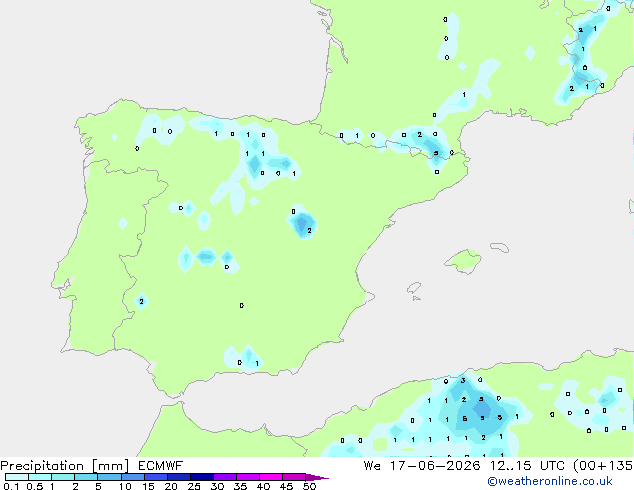
Task: Click the '50' legend scale label
Action: pyautogui.click(x=309, y=486)
